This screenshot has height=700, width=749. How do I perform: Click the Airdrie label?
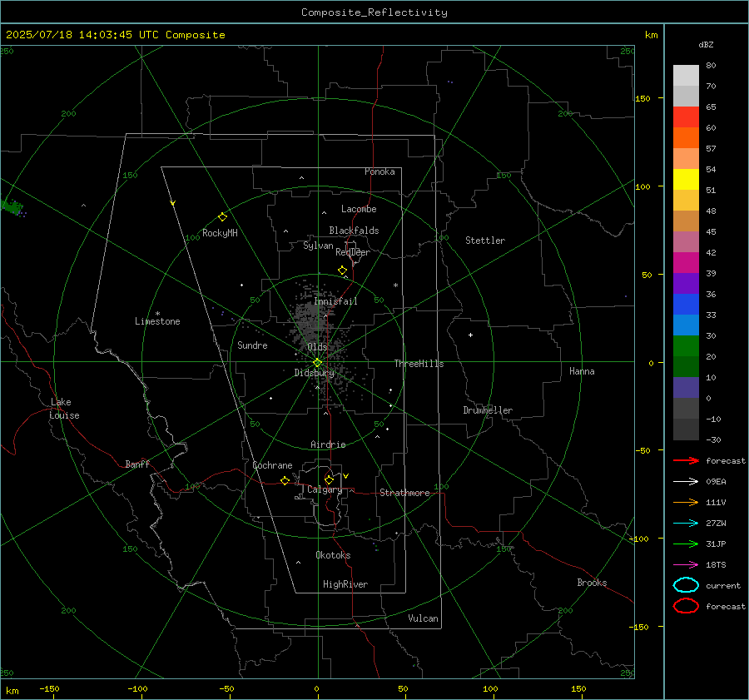pos(328,444)
